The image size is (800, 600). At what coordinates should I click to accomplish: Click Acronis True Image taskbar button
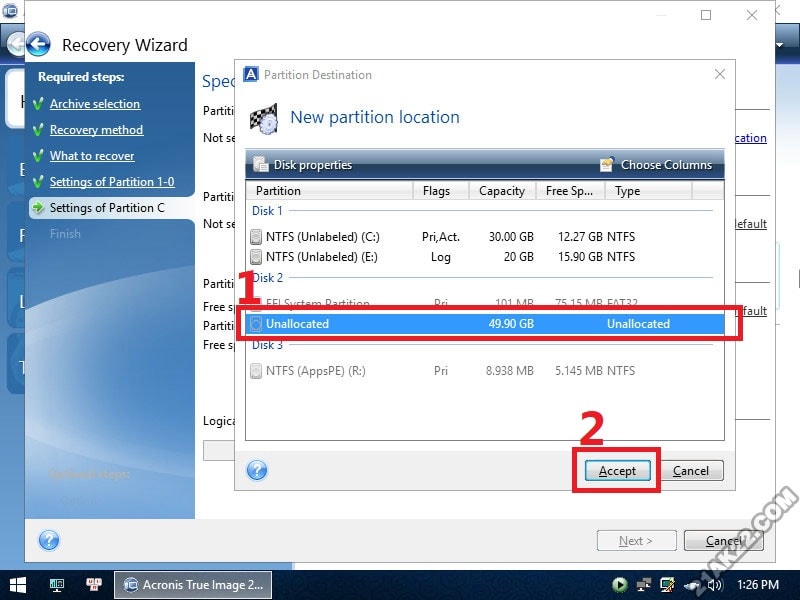tap(193, 585)
